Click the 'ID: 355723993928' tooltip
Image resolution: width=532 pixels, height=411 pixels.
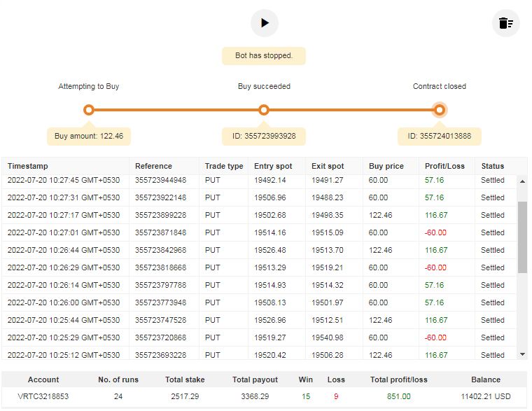coord(264,136)
